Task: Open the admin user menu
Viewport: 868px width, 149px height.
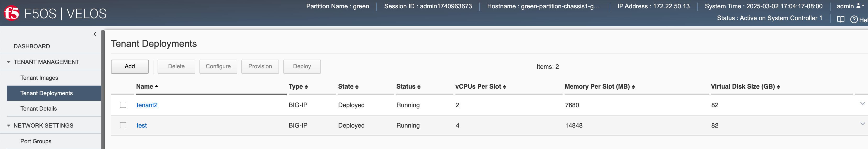Action: coord(850,6)
